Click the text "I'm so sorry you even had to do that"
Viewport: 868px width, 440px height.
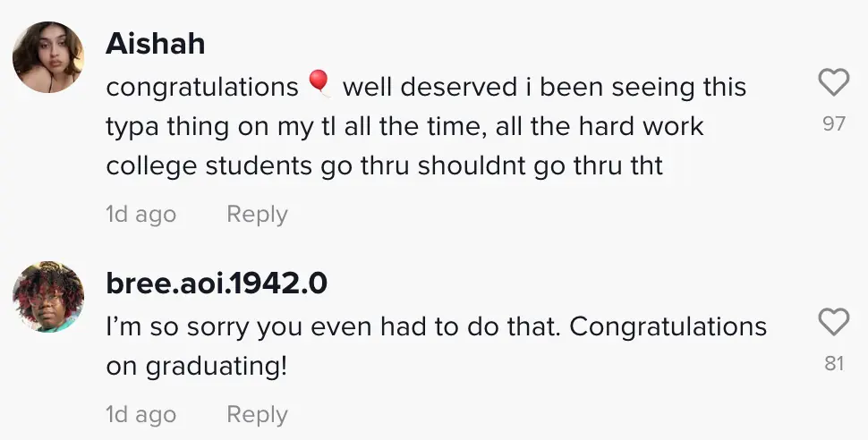tap(332, 326)
